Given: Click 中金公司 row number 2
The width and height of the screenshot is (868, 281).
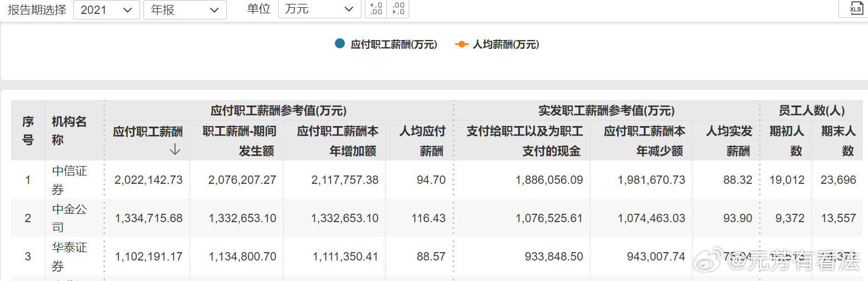Looking at the screenshot, I should (28, 218).
